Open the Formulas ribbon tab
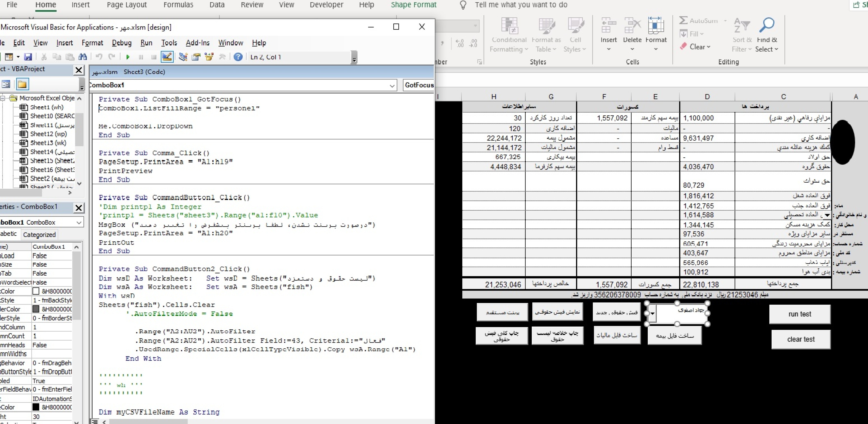 coord(178,5)
